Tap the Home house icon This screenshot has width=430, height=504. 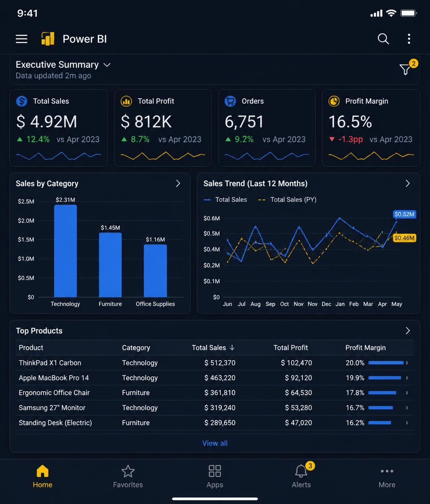tap(42, 471)
